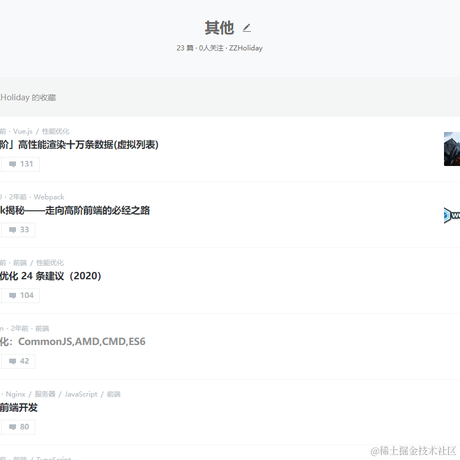Click the edit pencil icon beside 其他

tap(247, 28)
